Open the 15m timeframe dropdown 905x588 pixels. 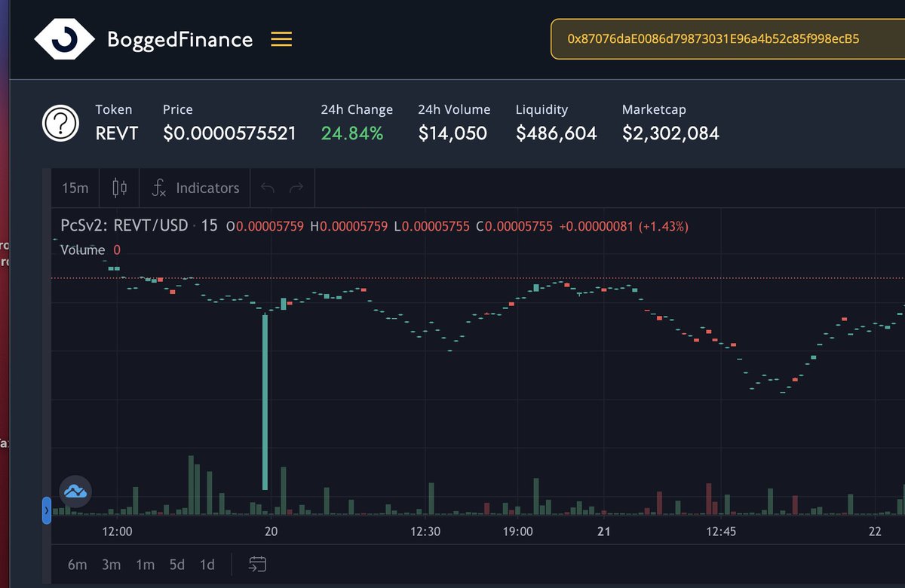coord(74,188)
